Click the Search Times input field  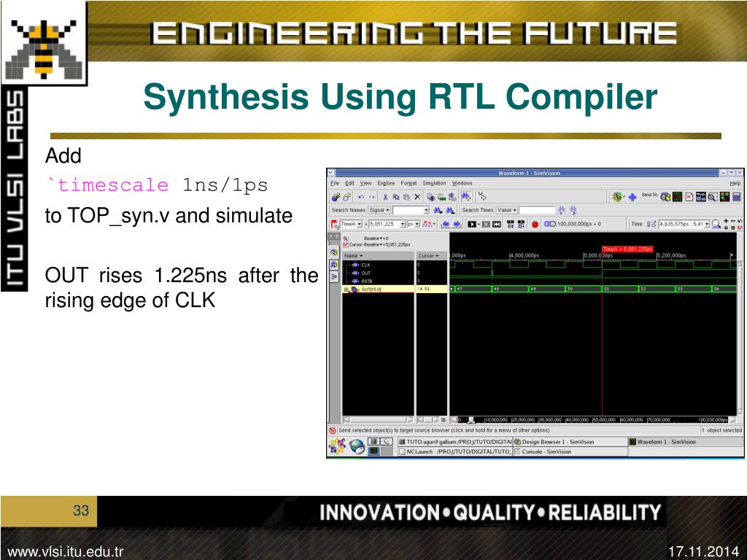pos(537,210)
